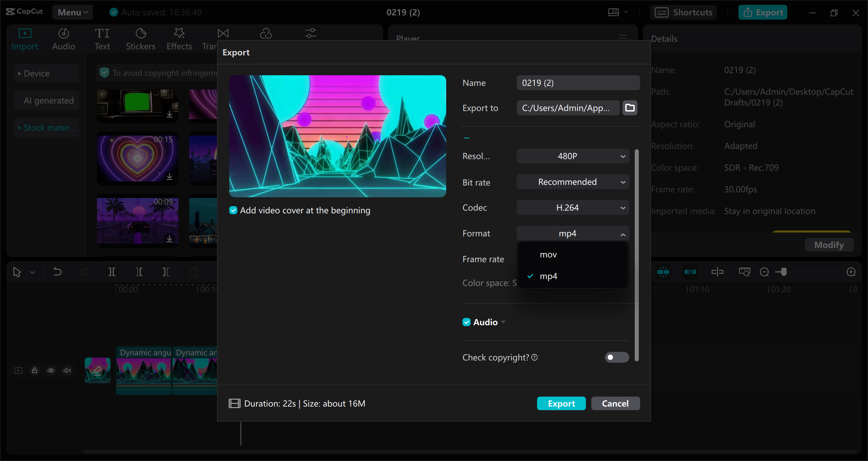Zoom out the timeline with the magnifier icon
Viewport: 868px width, 461px height.
coord(764,272)
